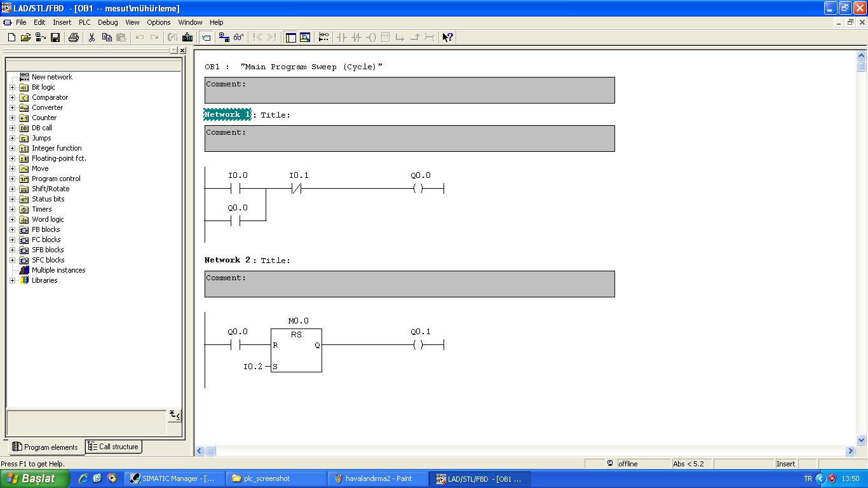Click horizontal scrollbar in editor area
This screenshot has height=488, width=868.
[x=527, y=451]
